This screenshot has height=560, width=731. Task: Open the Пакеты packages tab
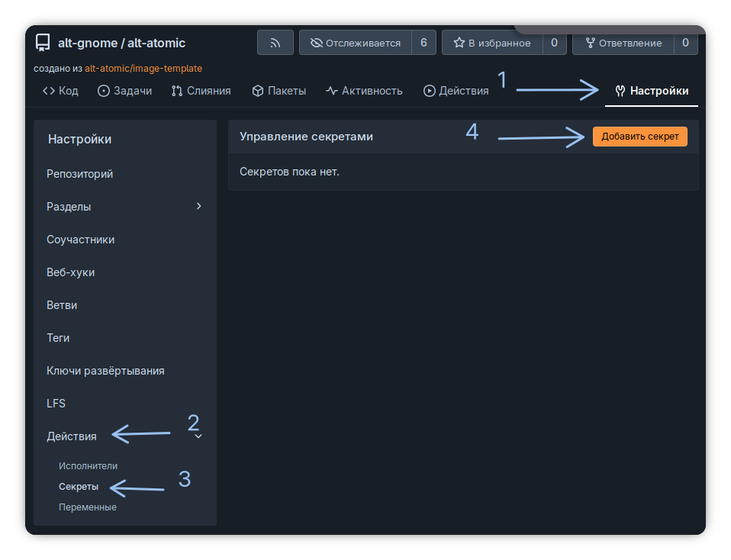click(x=279, y=91)
